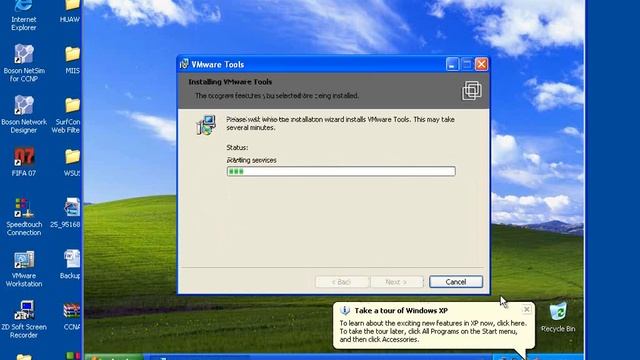Open the Boson Network Designer shortcut
This screenshot has height=360, width=640.
pos(24,114)
